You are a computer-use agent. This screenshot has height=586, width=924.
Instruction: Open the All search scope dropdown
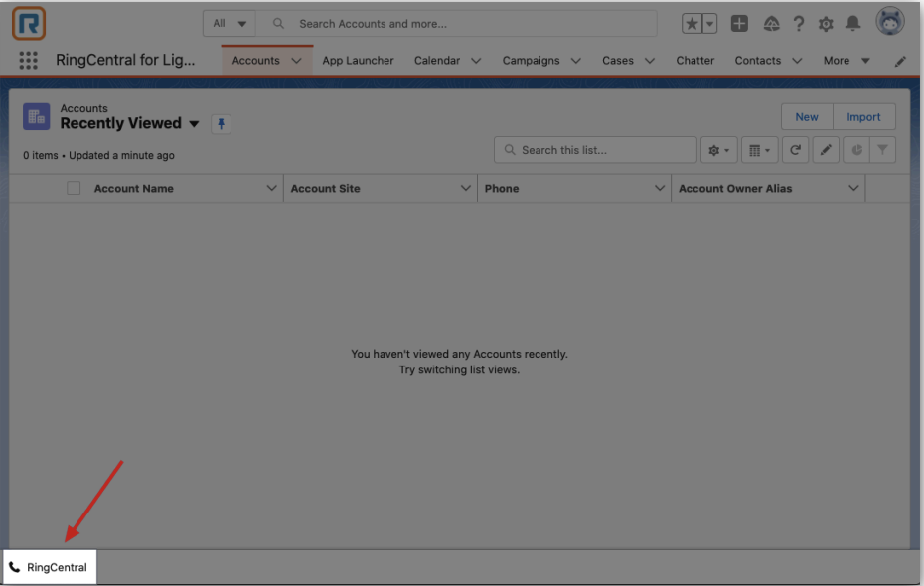(x=230, y=24)
